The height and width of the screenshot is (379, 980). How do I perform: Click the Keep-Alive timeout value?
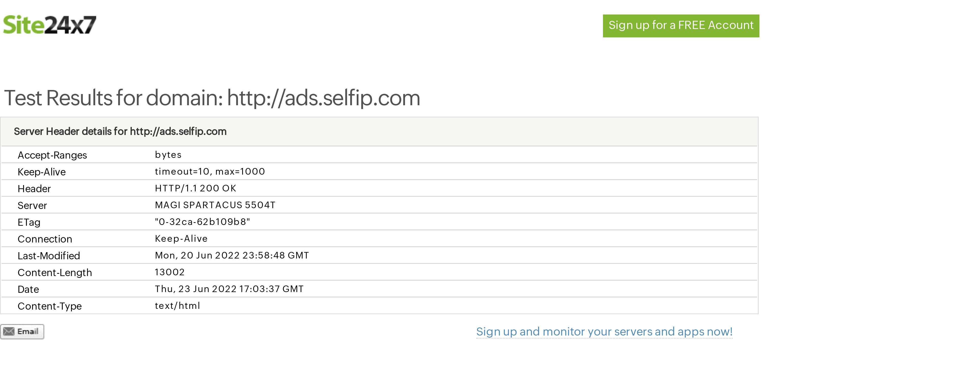210,171
